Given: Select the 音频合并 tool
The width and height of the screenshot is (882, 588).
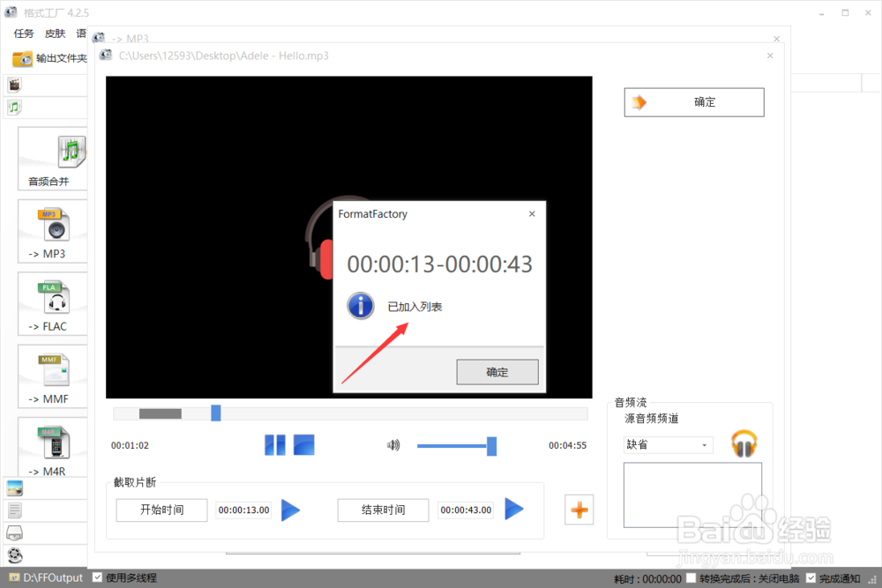Looking at the screenshot, I should point(52,159).
